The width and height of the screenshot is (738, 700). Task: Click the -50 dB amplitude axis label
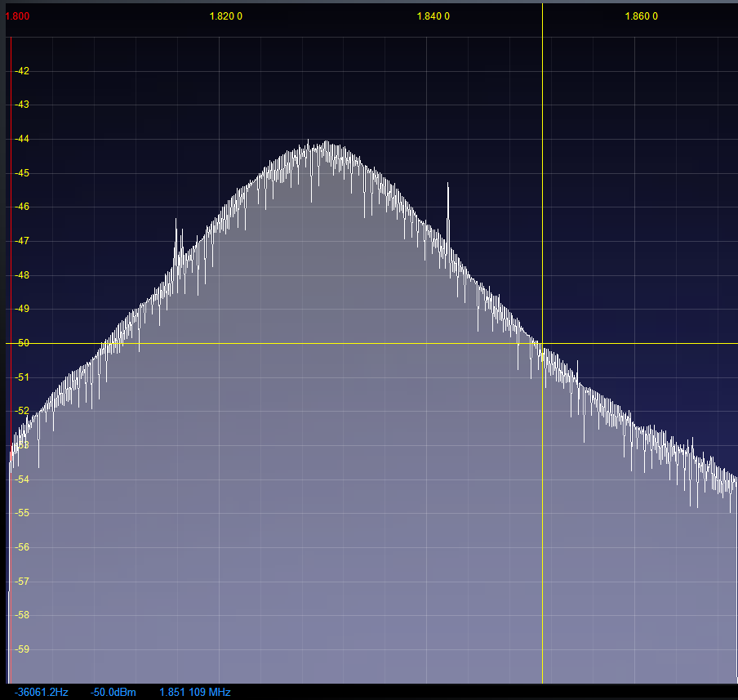[22, 343]
